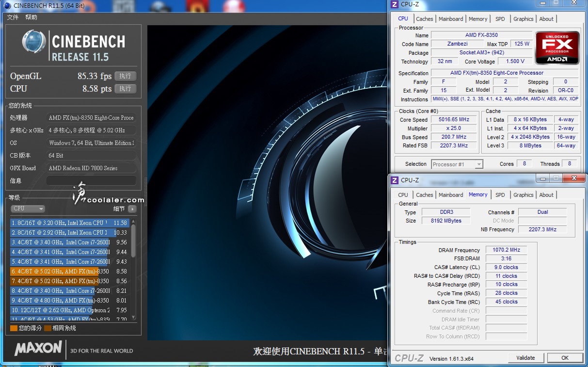Click the Bus Speed value 200.7 MHz
This screenshot has height=367, width=588.
(x=455, y=137)
